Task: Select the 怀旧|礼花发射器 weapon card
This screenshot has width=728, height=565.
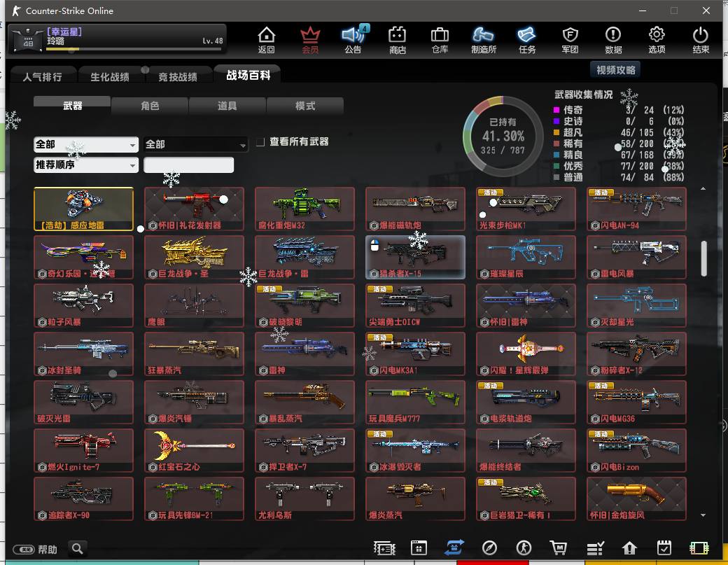Action: tap(194, 209)
